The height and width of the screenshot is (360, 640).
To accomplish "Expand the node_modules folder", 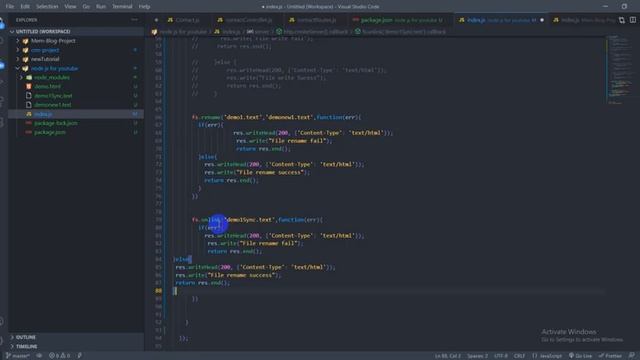I will 76,78.
